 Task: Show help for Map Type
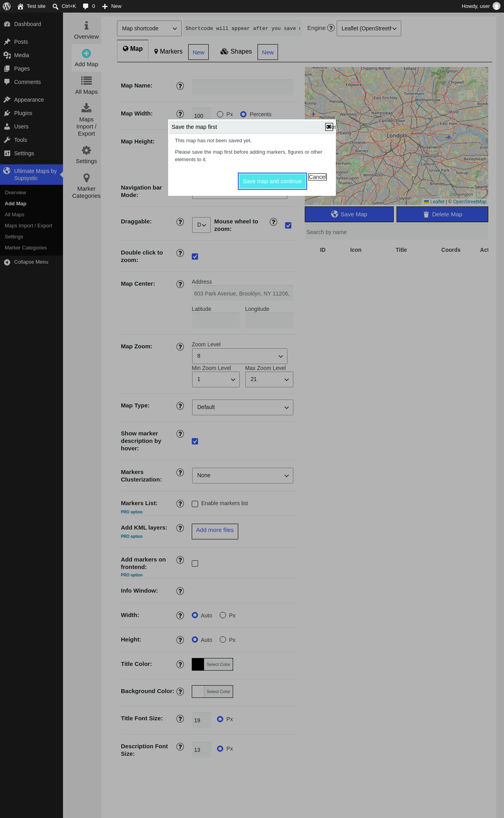click(180, 406)
